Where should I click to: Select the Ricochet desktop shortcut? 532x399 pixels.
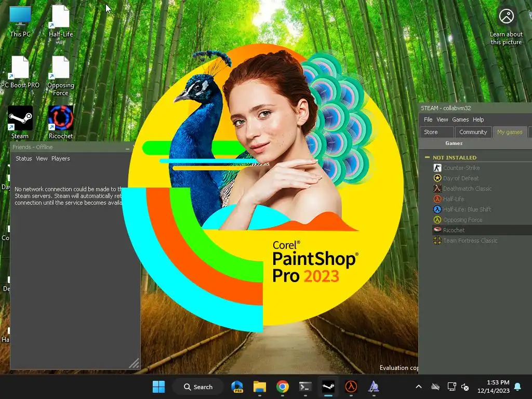click(x=61, y=123)
